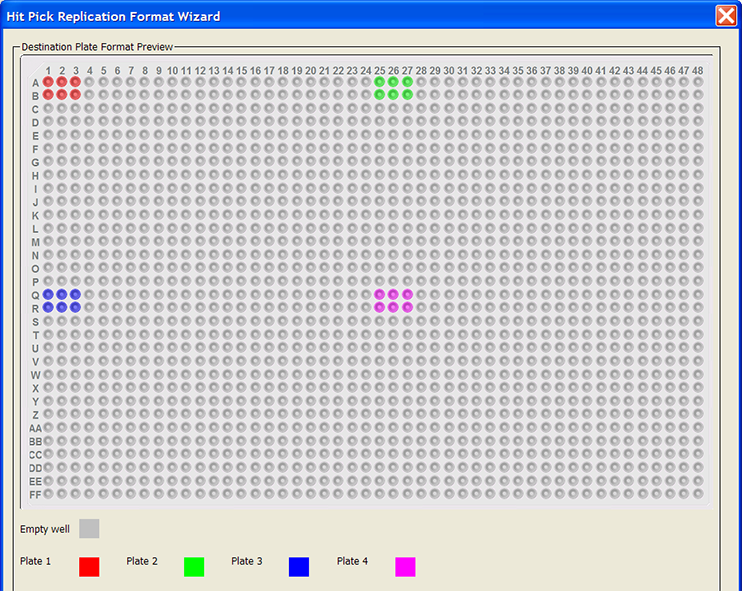Click the Plate 4 legend label
742x591 pixels.
(x=353, y=561)
